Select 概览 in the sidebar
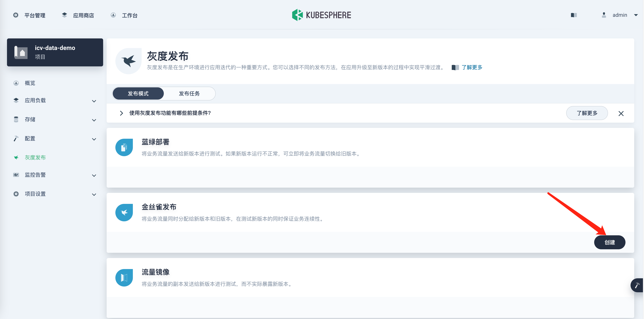 coord(30,83)
